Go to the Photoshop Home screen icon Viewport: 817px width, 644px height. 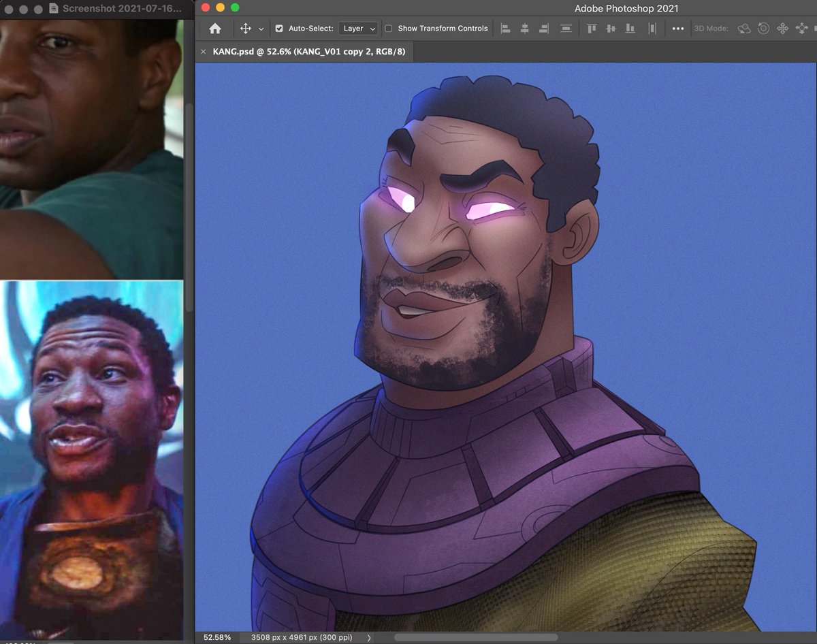215,29
